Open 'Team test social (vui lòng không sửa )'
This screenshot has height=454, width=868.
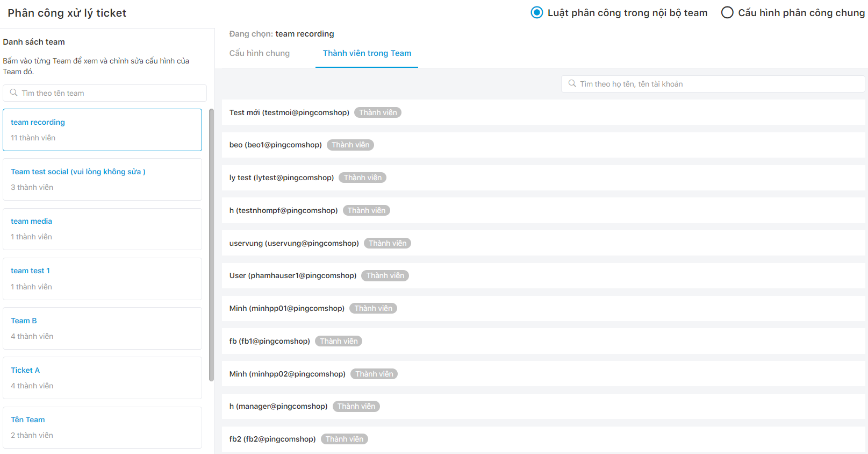[102, 179]
